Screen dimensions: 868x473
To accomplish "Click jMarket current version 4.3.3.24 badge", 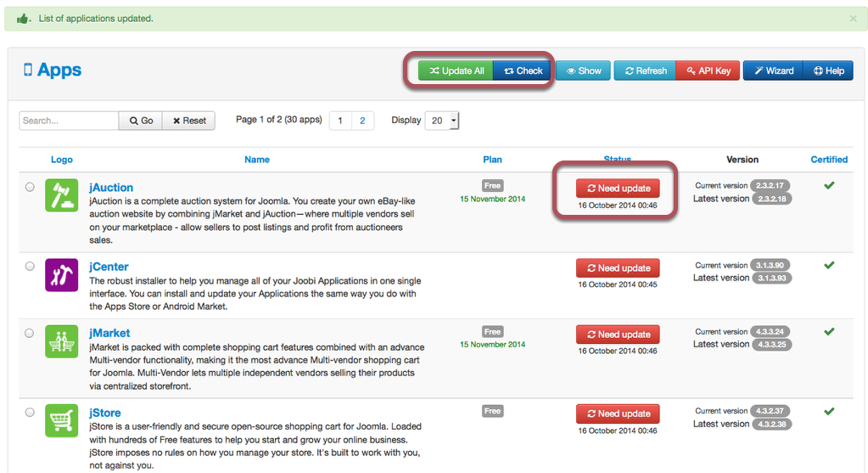I will click(770, 332).
